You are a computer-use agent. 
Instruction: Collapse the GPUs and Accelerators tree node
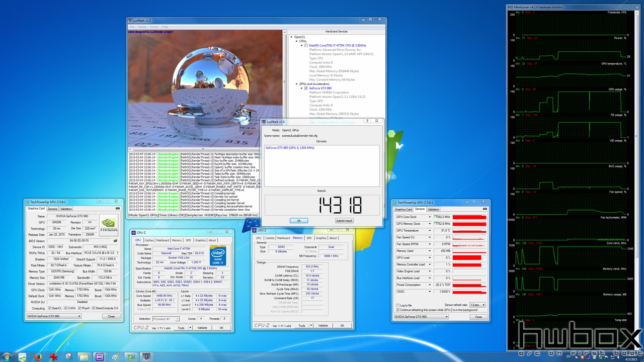click(x=296, y=84)
